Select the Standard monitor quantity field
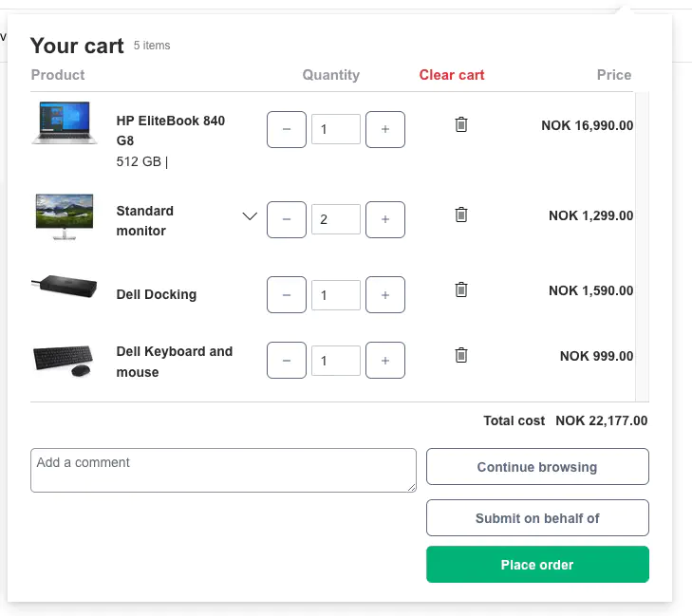The image size is (692, 616). [x=336, y=219]
